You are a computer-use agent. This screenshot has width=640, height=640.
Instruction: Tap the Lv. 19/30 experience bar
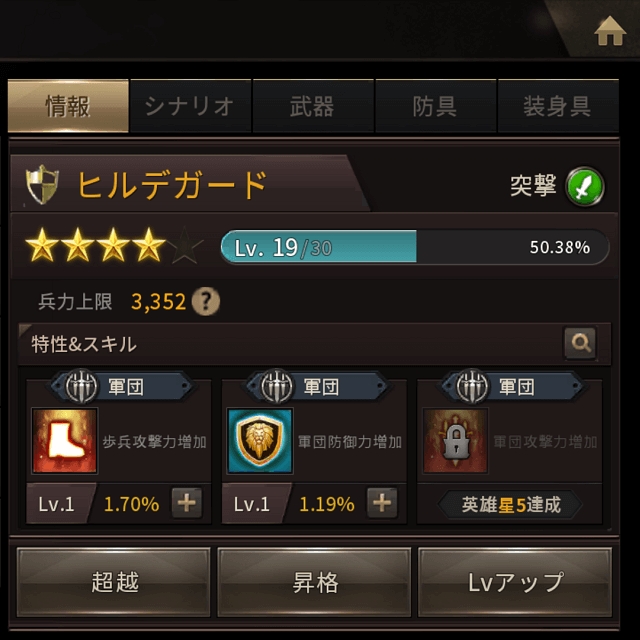415,247
